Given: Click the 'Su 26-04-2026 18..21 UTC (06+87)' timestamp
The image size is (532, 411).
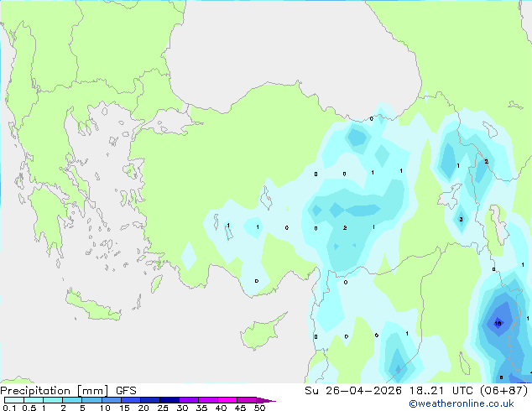Looking at the screenshot, I should [416, 391].
